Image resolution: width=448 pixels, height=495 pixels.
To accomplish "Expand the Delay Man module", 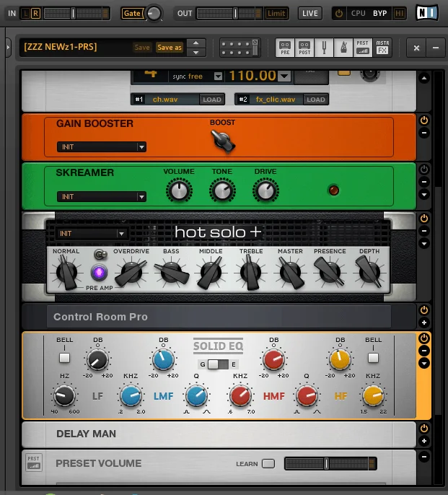I will [x=424, y=441].
